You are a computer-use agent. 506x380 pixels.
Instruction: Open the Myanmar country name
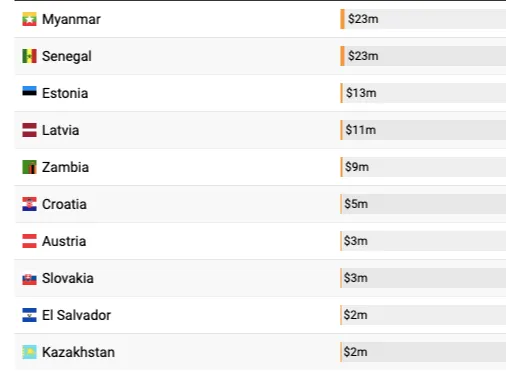pyautogui.click(x=71, y=19)
